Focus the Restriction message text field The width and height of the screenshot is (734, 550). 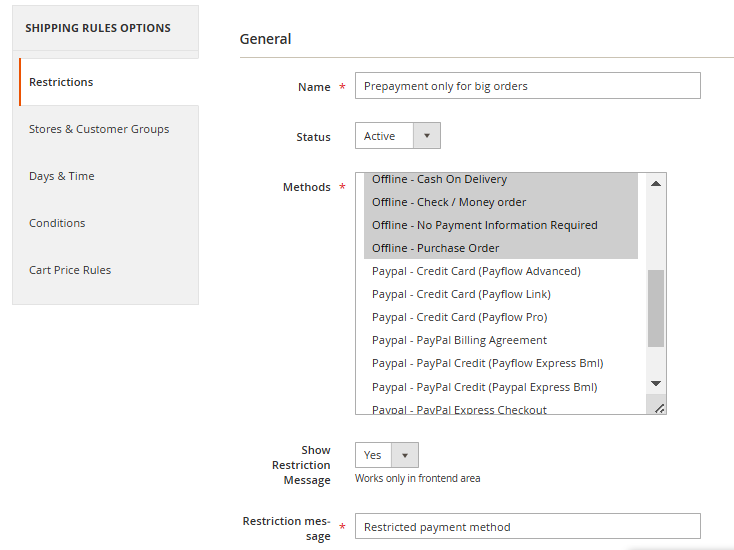(x=528, y=527)
